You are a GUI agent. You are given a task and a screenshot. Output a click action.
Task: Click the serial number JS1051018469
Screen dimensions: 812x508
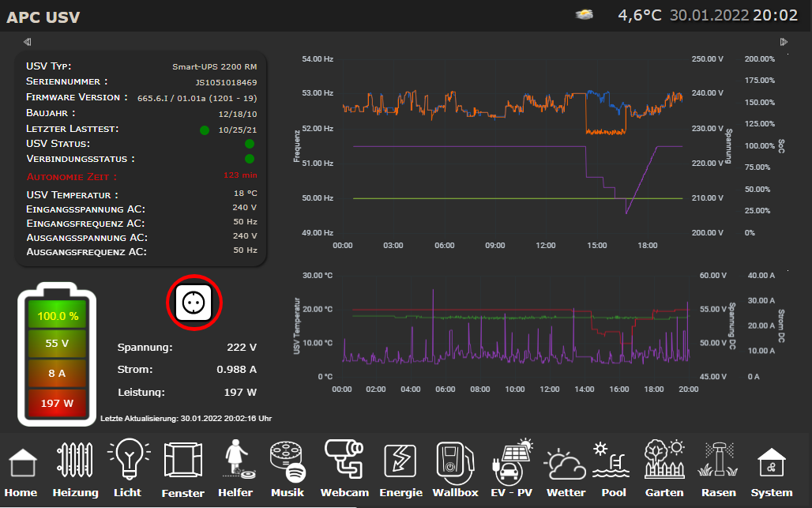click(227, 82)
